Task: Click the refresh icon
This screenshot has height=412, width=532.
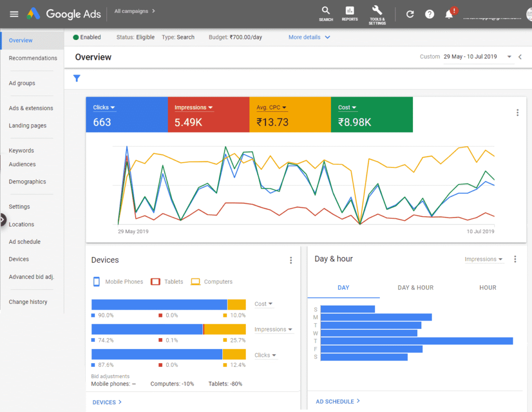Action: 410,14
